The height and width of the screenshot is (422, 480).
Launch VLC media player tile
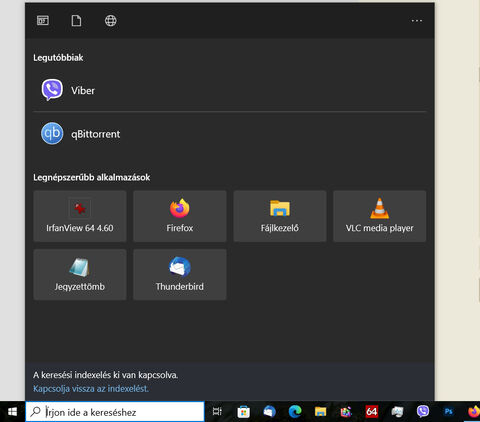click(380, 216)
